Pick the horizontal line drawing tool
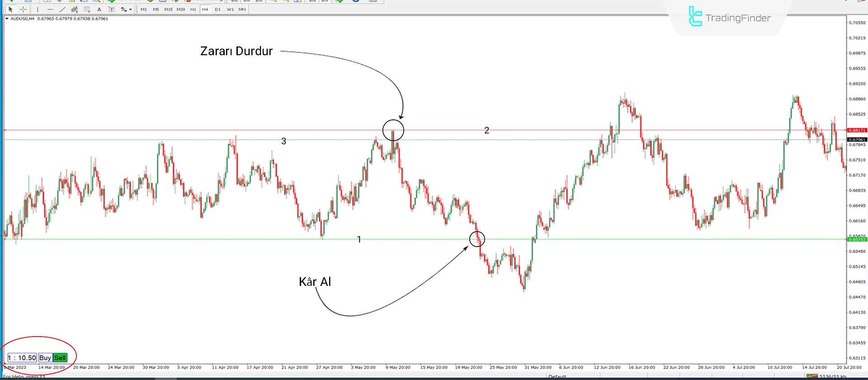Image resolution: width=868 pixels, height=380 pixels. [50, 9]
